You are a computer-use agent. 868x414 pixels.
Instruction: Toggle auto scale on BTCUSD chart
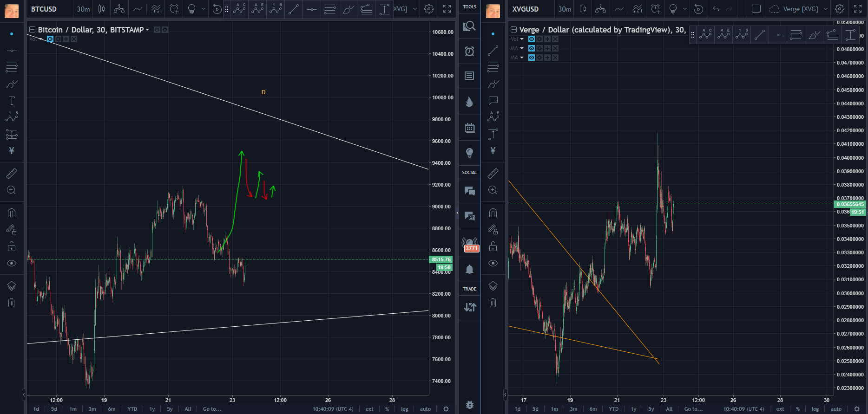click(x=425, y=409)
